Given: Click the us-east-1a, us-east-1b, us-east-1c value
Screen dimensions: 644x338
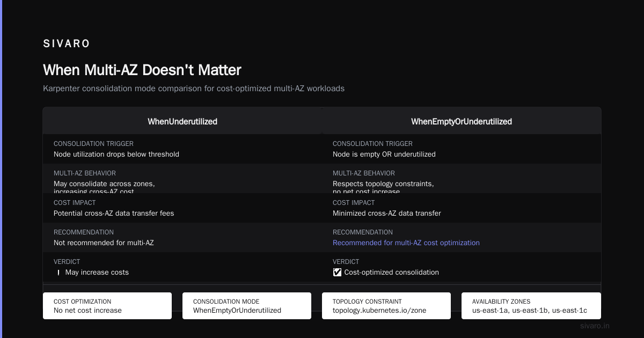Looking at the screenshot, I should 530,310.
